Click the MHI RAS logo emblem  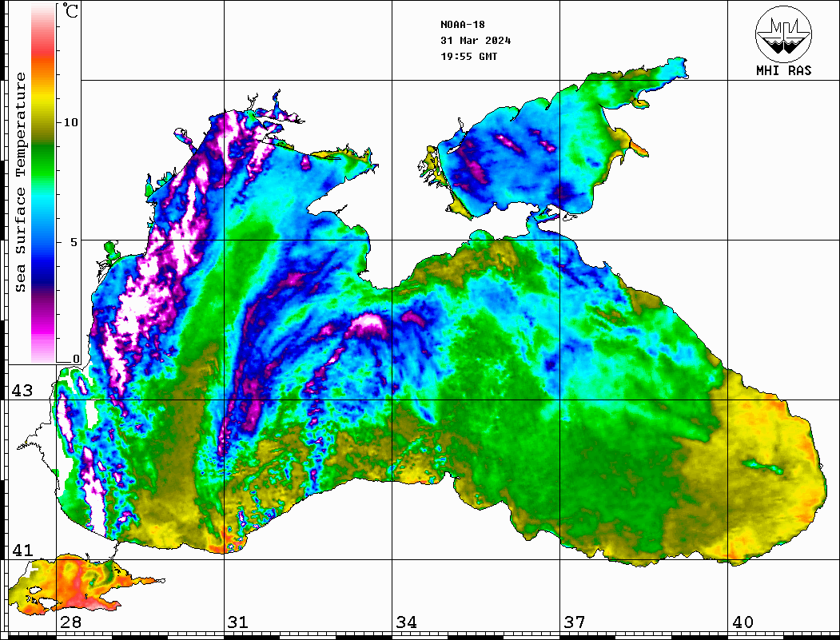point(784,34)
